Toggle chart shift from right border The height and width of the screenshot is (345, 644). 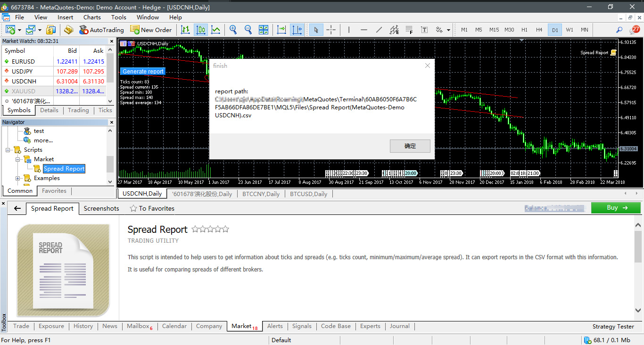(x=297, y=30)
